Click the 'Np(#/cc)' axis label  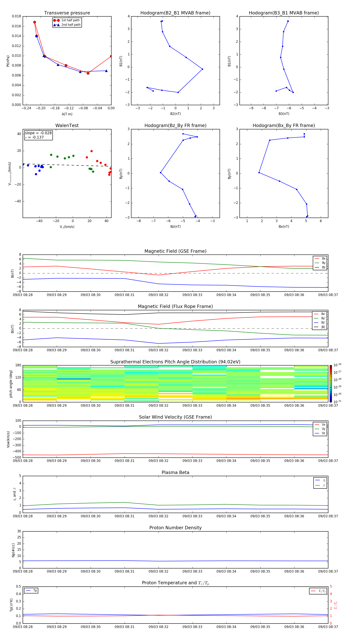(13, 550)
